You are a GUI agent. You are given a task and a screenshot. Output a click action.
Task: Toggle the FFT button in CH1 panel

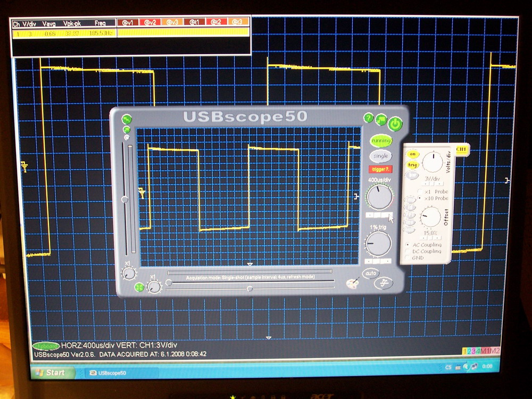[x=410, y=215]
